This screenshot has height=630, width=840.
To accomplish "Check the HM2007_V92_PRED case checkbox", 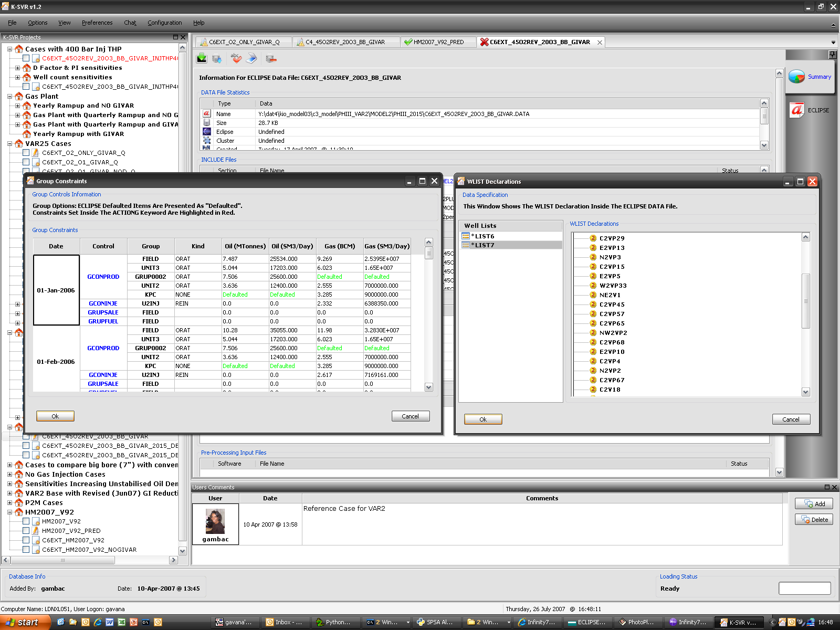I will coord(26,531).
